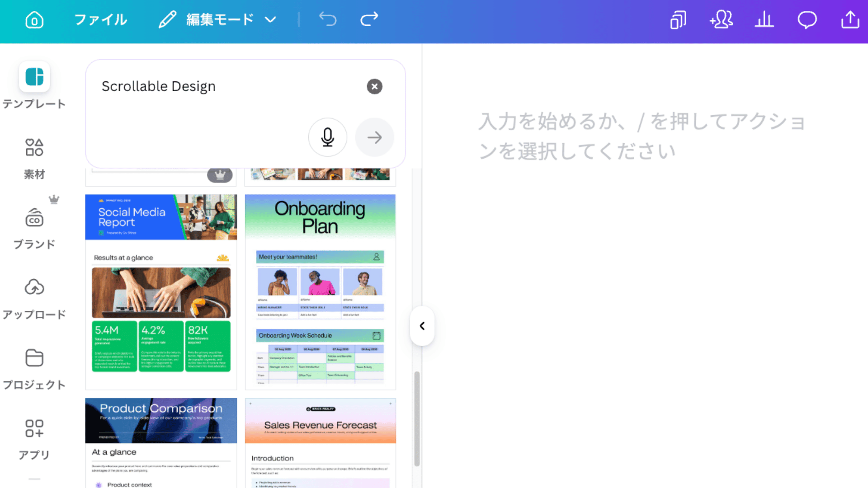The image size is (868, 488).
Task: Open the アプリ (Apps) panel
Action: point(34,436)
